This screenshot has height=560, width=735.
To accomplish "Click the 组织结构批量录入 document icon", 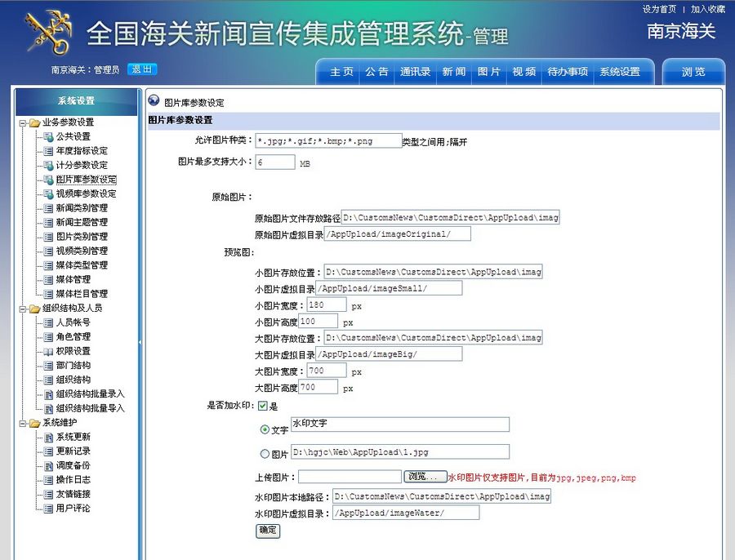I will pos(48,394).
